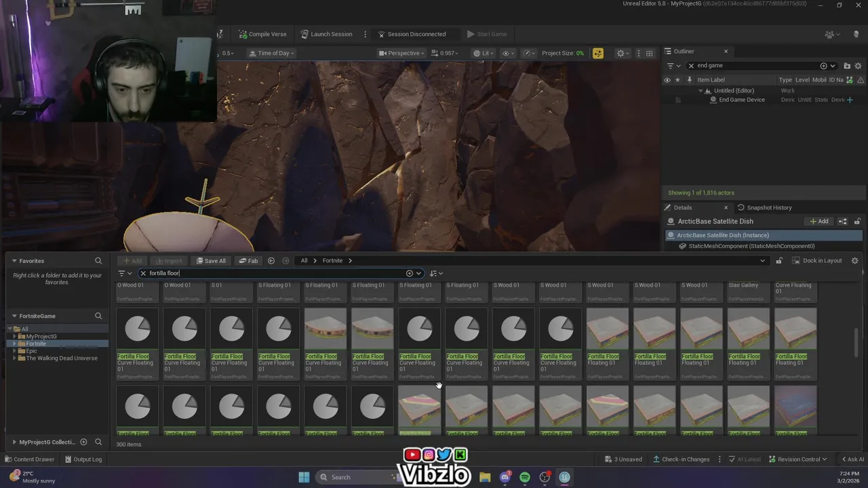Open the Revision Control menu

tap(797, 459)
